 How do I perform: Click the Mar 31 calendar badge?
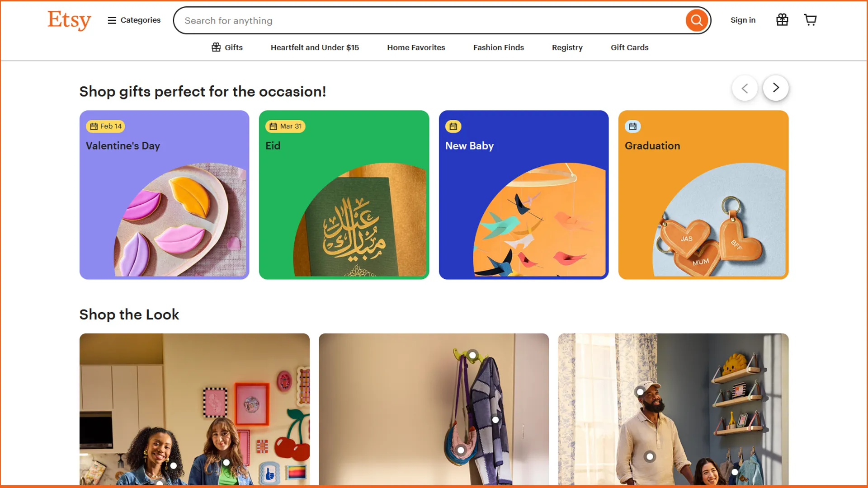pos(285,127)
